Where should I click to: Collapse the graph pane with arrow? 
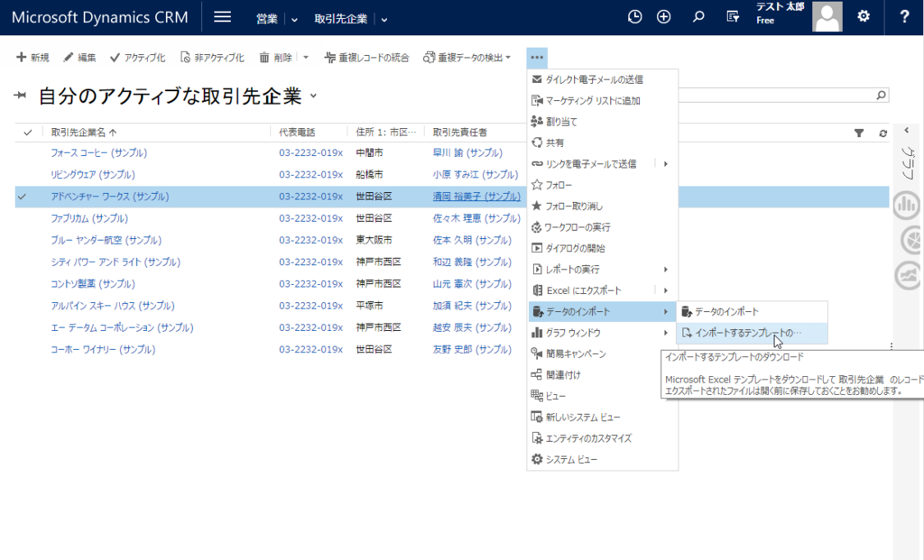[x=907, y=130]
